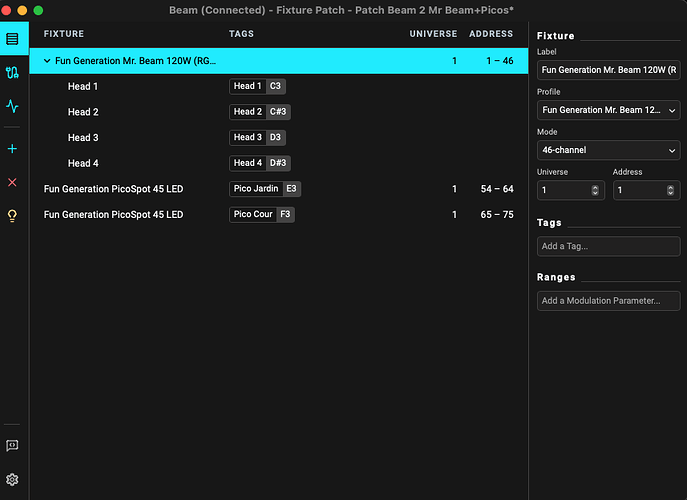Open the waveform activity icon in sidebar

pos(12,106)
